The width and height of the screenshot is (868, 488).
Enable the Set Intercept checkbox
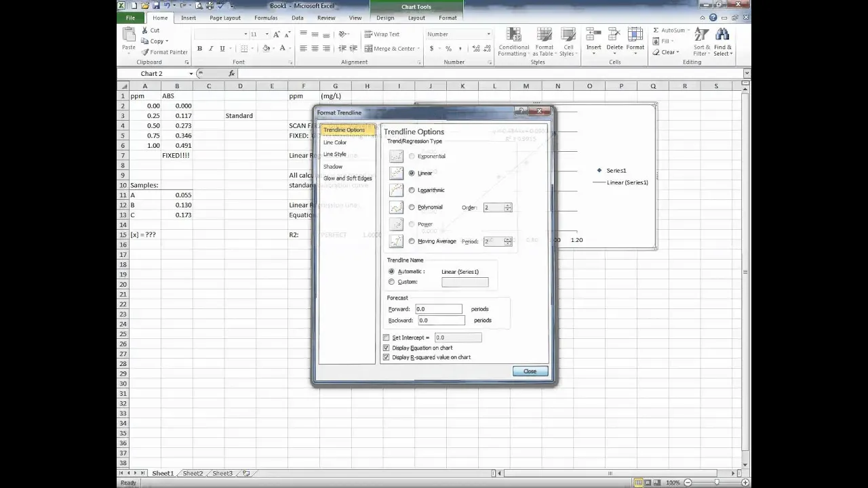pyautogui.click(x=387, y=338)
